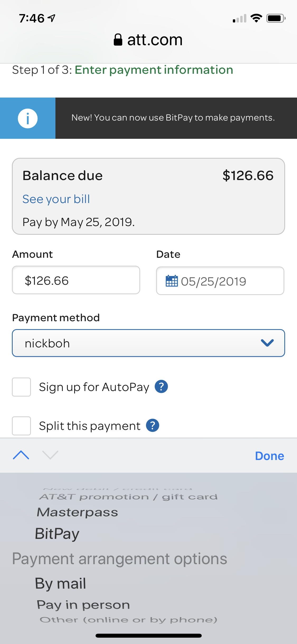The width and height of the screenshot is (297, 644).
Task: Check the Split this payment box
Action: 21,426
